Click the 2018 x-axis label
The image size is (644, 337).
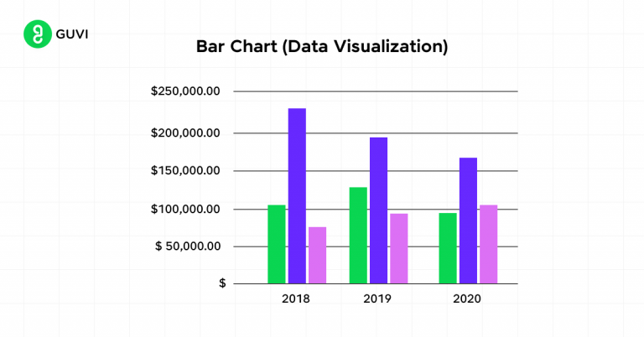(297, 298)
